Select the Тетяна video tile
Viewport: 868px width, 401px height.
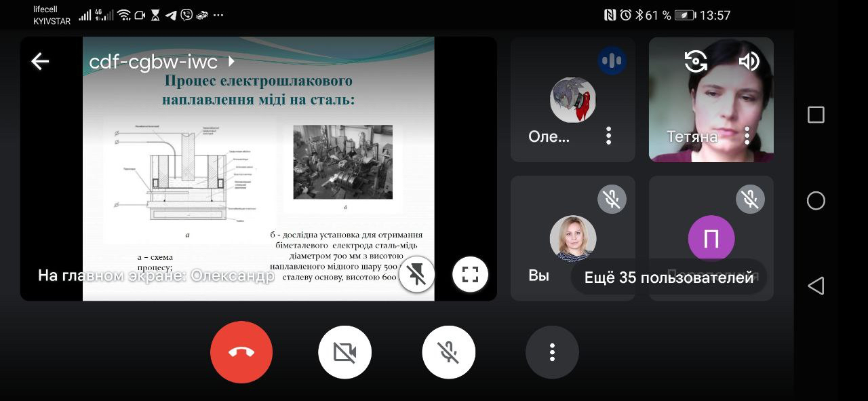coord(711,100)
